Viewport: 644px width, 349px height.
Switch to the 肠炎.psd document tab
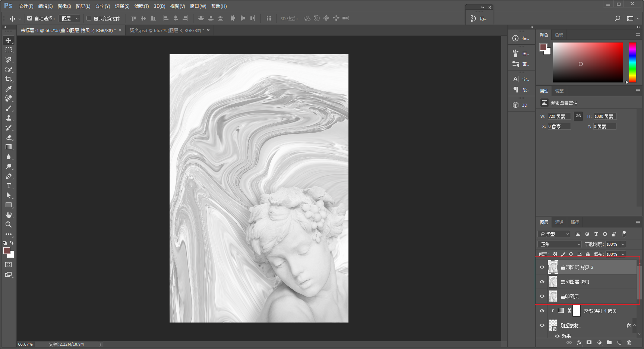(166, 31)
